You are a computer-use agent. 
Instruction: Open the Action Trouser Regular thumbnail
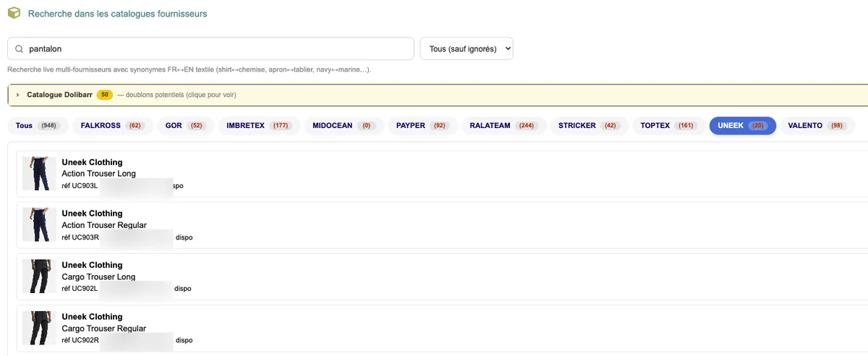pyautogui.click(x=39, y=225)
